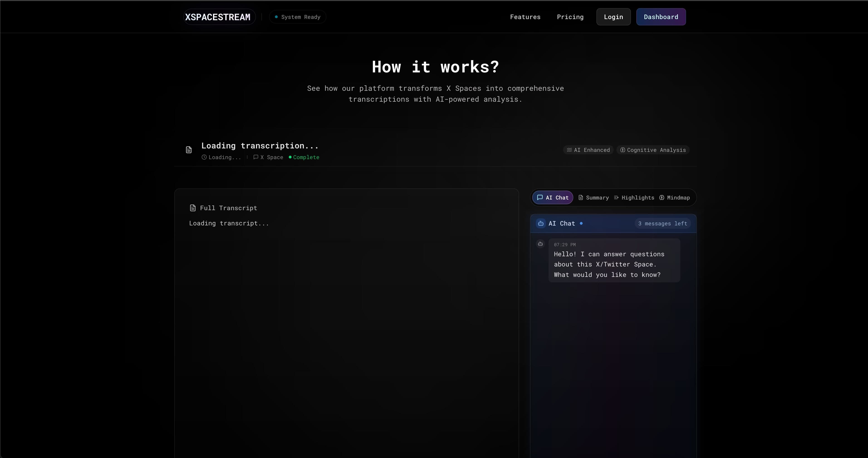Click the XSPACESTREAM logo
The image size is (868, 458).
(218, 17)
